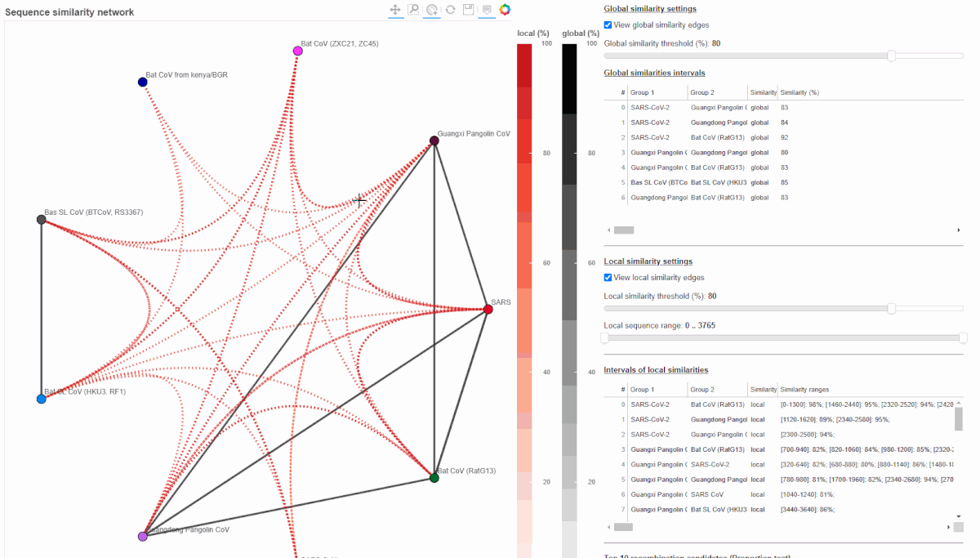Viewport: 980px width, 558px height.
Task: Click global row 1 Guangdong Pangolin cell
Action: 718,123
